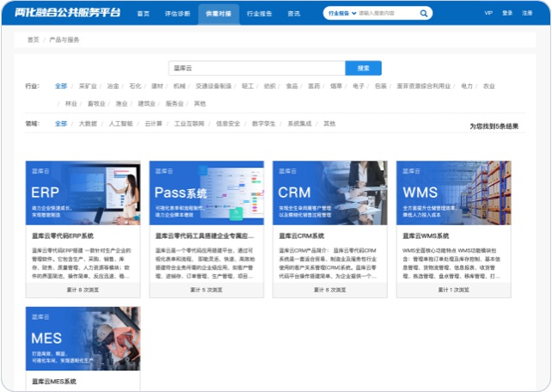This screenshot has height=392, width=552.
Task: Filter field by 数字孪生
Action: (x=264, y=124)
